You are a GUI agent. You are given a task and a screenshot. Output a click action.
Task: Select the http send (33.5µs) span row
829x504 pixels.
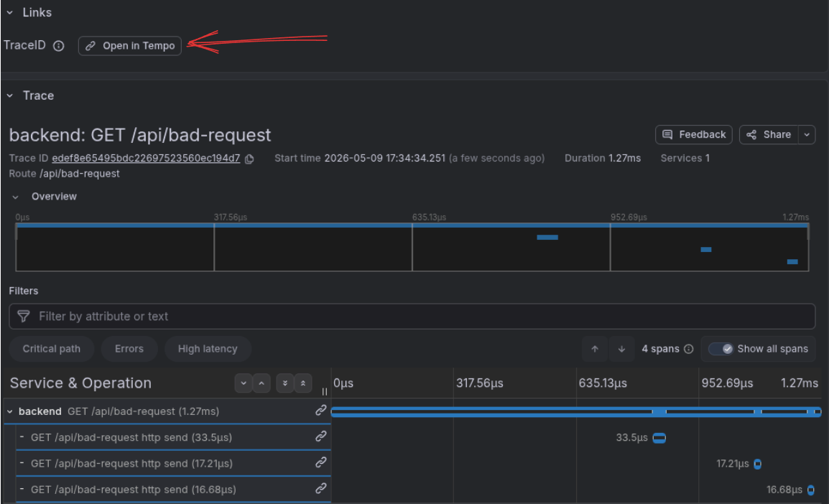[x=173, y=437]
